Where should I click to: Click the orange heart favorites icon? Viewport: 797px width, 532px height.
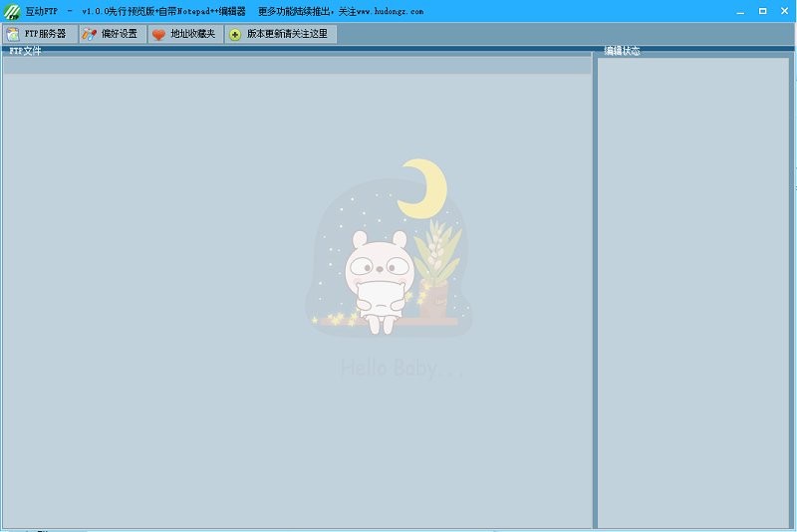click(157, 34)
